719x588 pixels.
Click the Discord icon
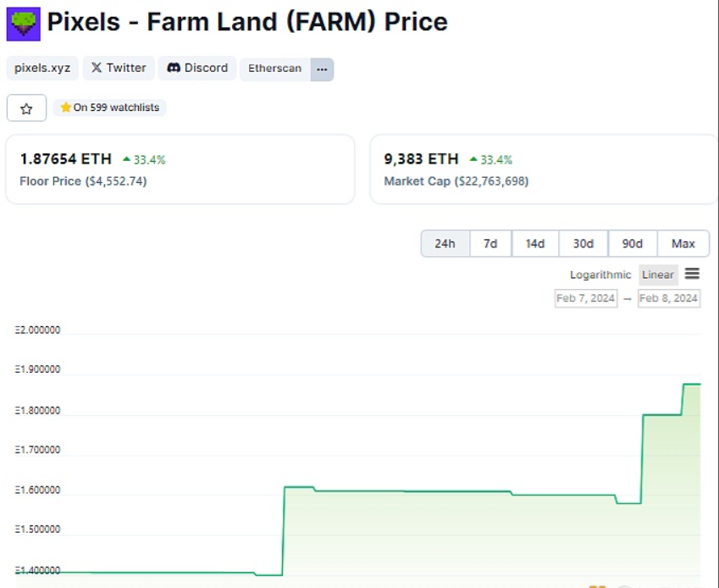tap(174, 68)
